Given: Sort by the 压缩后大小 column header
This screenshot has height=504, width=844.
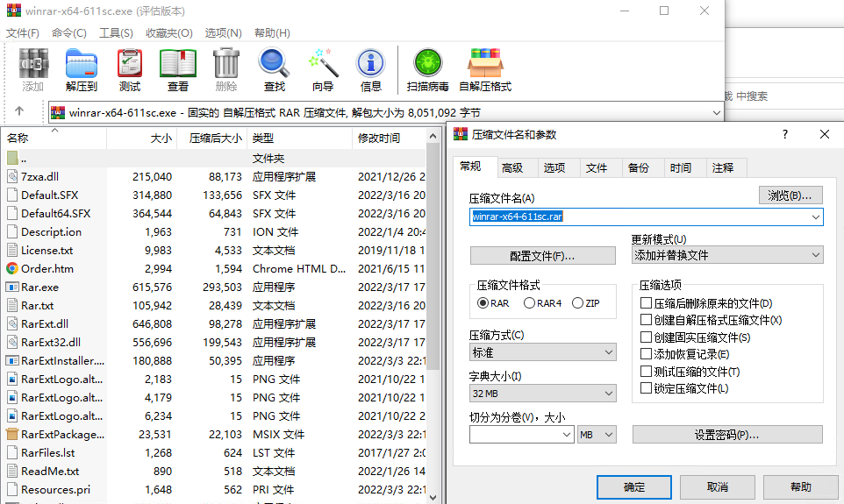Looking at the screenshot, I should click(x=212, y=138).
